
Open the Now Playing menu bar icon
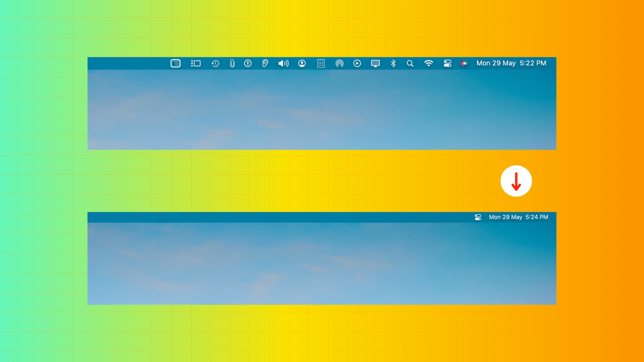357,63
